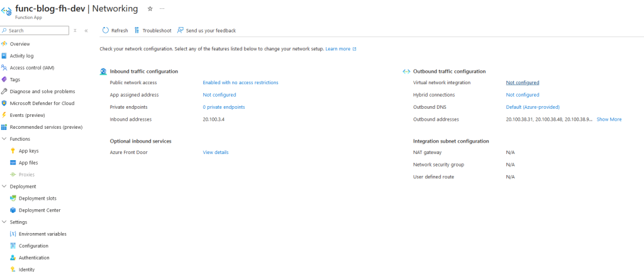Click the Access control (IAM) people icon

[x=4, y=68]
